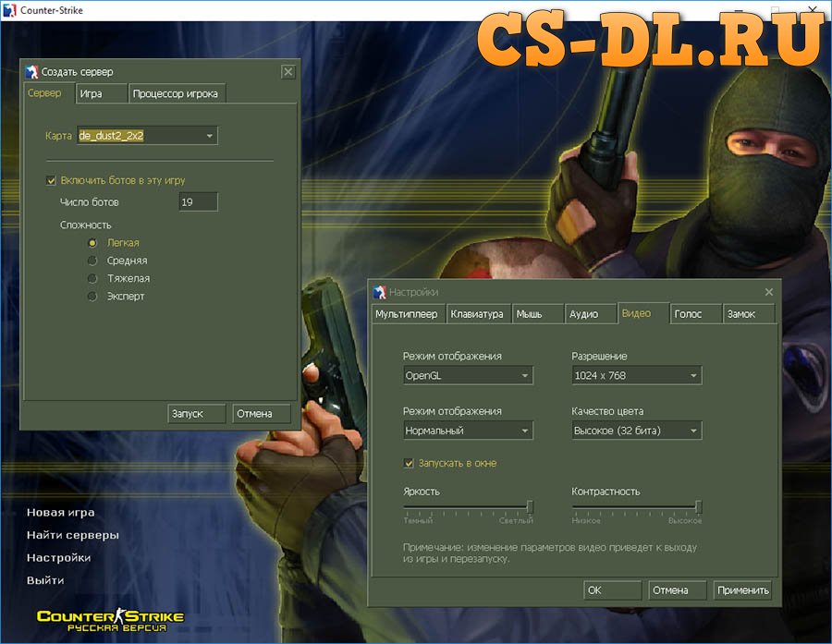Toggle Запускать в окне checkbox

coord(409,463)
